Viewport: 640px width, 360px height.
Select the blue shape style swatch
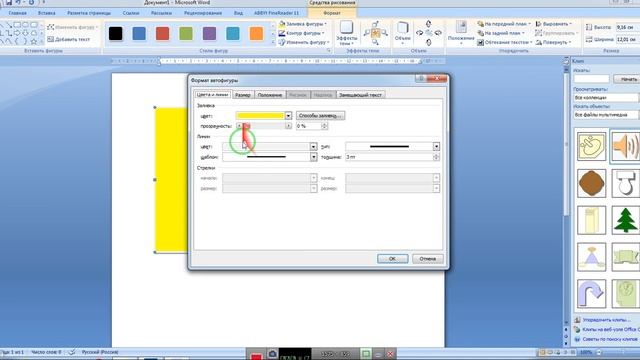(x=139, y=33)
